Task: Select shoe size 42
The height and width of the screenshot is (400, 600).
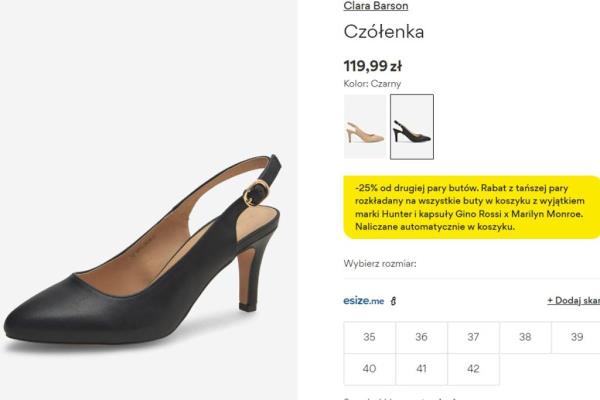Action: (474, 369)
